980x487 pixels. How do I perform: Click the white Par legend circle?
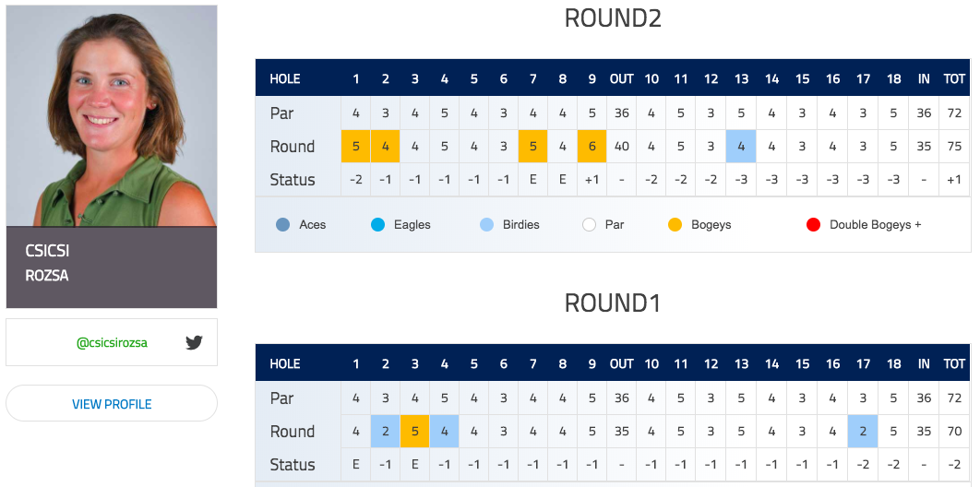[x=590, y=225]
